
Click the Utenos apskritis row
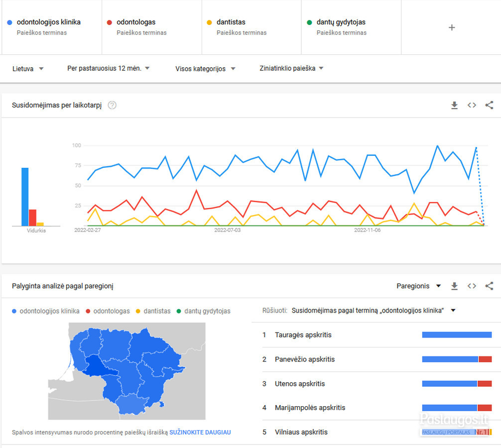(x=377, y=383)
